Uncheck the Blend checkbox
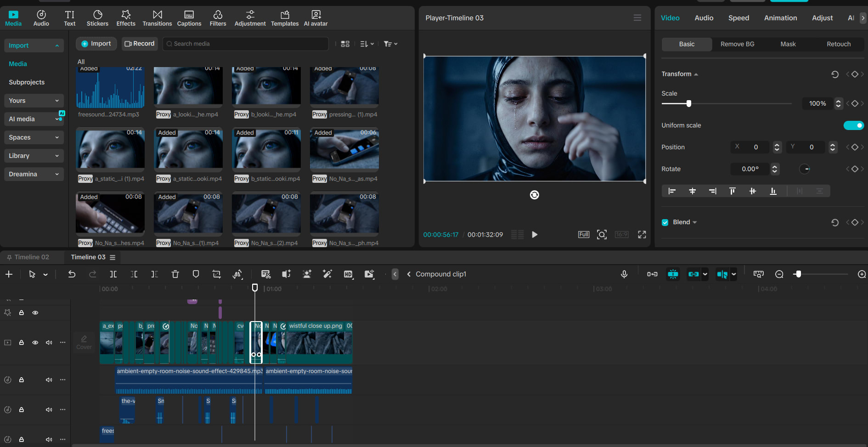The height and width of the screenshot is (447, 868). tap(665, 222)
